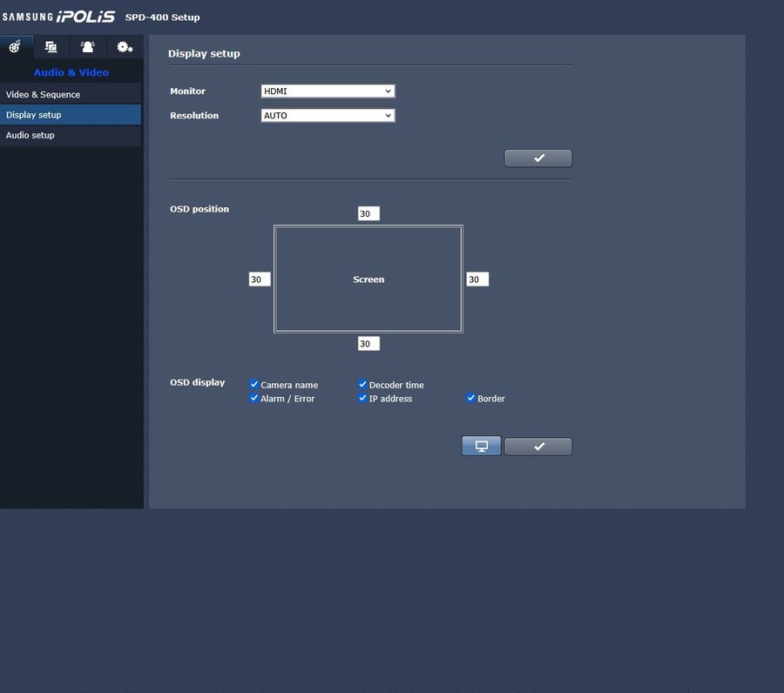Open the System gears icon tab
This screenshot has width=784, height=693.
coord(125,47)
